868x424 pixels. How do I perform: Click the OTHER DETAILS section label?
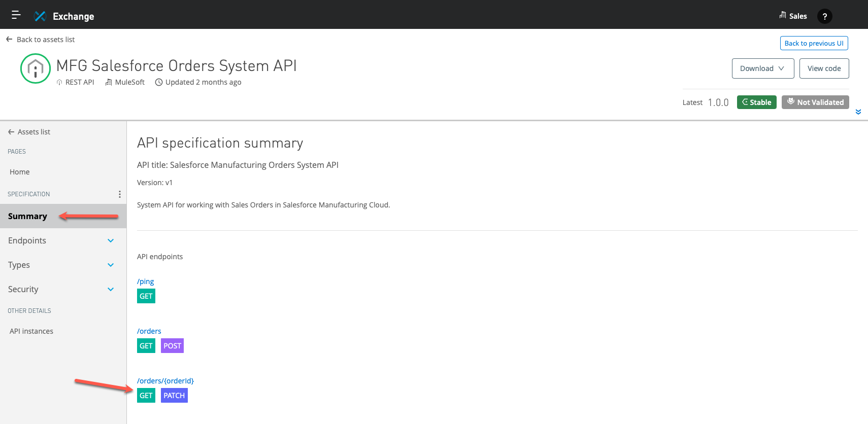coord(29,311)
